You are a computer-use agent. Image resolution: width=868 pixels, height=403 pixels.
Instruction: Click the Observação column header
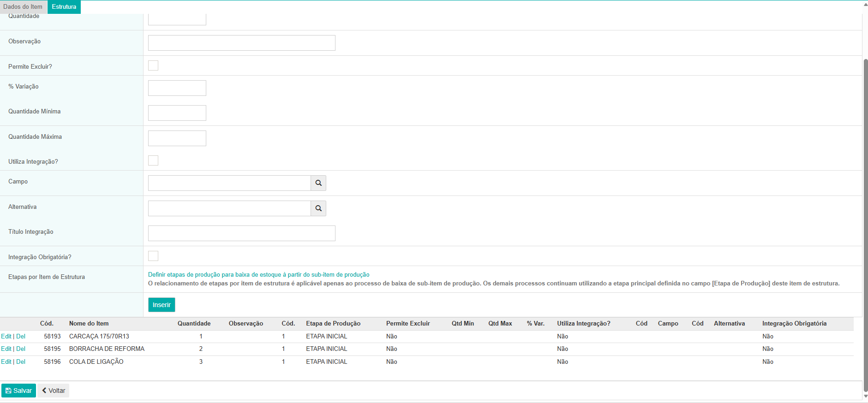coord(246,324)
